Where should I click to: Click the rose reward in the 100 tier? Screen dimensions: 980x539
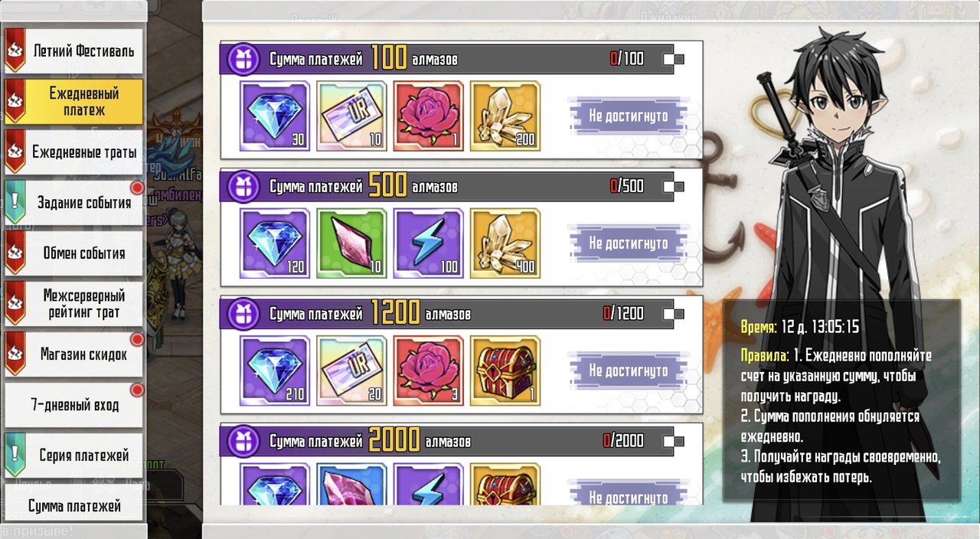(x=428, y=116)
